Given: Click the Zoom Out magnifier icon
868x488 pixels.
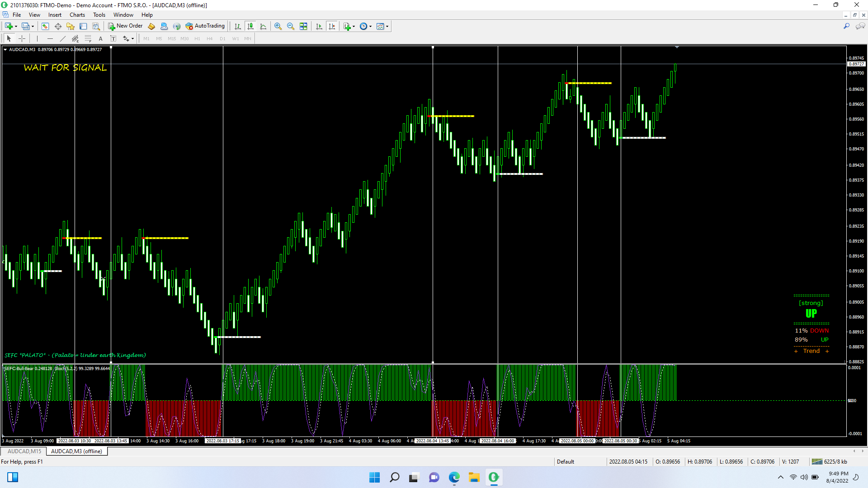Looking at the screenshot, I should click(x=291, y=26).
